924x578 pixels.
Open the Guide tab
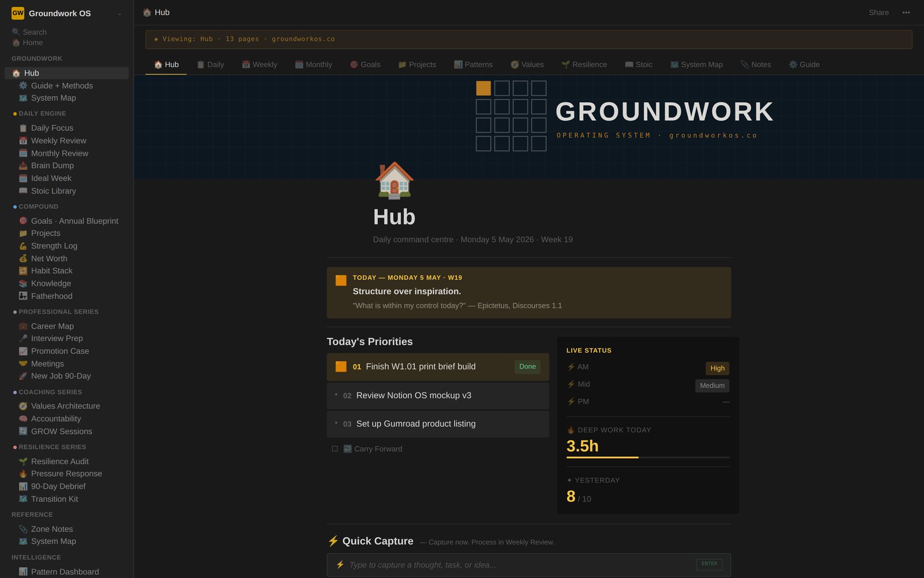[804, 64]
